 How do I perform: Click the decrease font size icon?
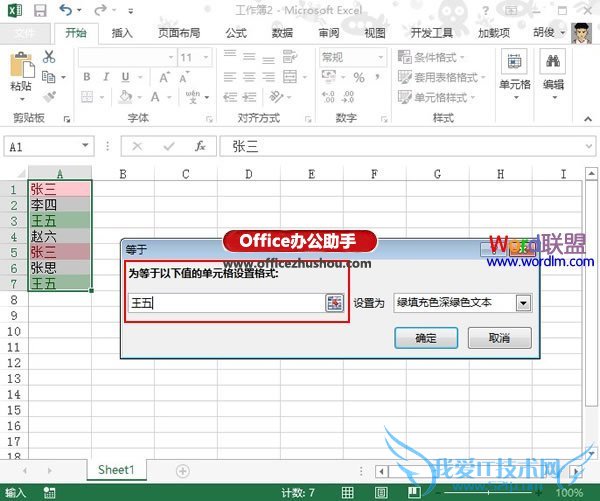pyautogui.click(x=184, y=77)
